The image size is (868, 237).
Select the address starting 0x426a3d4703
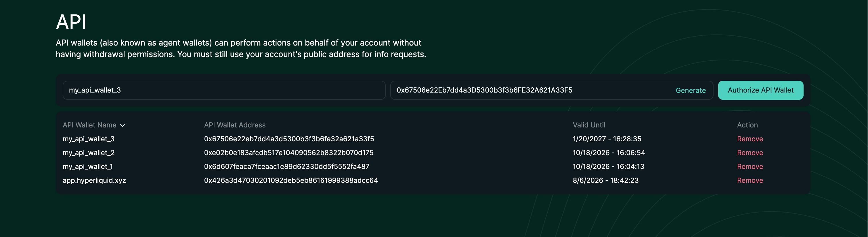point(291,180)
